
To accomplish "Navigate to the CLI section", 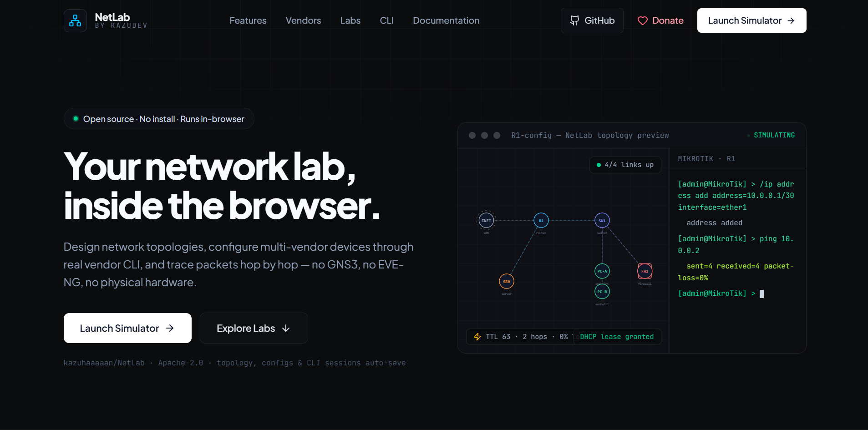I will (387, 20).
